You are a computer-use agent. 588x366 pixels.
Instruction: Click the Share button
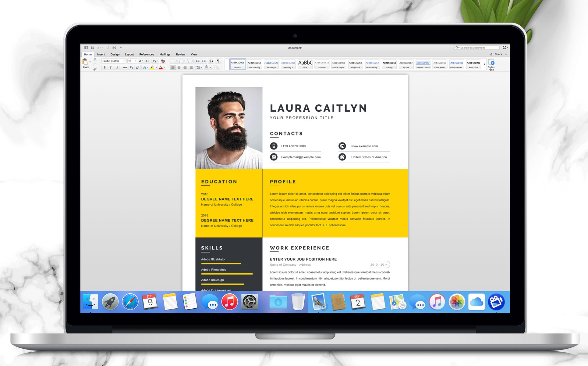point(496,54)
